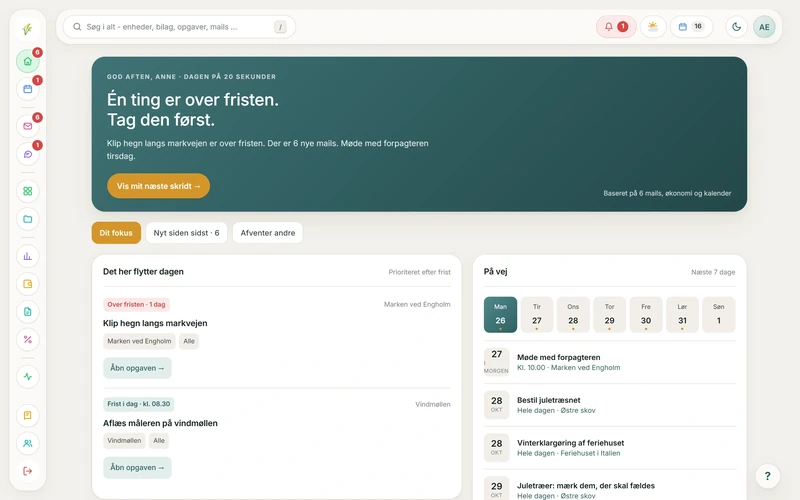
Task: Click the search magnifier icon
Action: pos(77,27)
